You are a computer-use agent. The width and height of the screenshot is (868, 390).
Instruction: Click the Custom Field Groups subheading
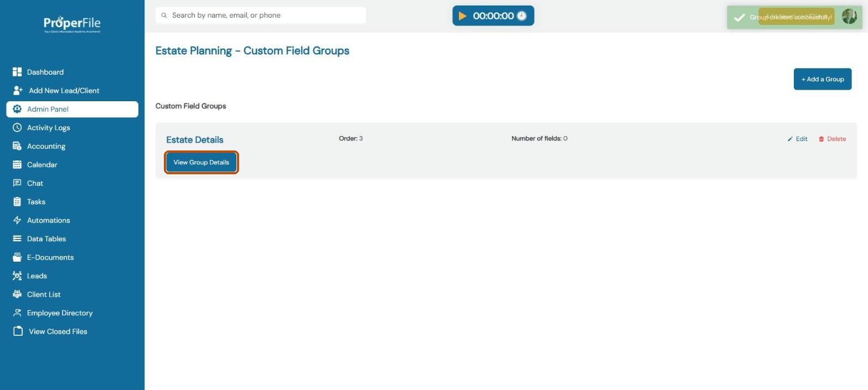tap(190, 106)
